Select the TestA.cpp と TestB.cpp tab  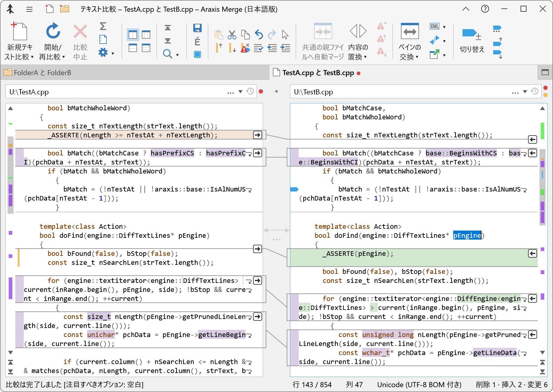pyautogui.click(x=318, y=73)
